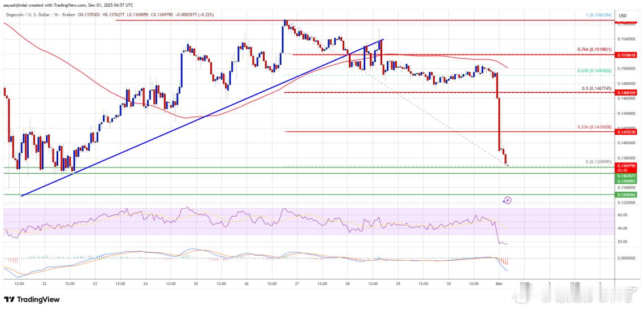
Task: Click the Dogecoin / U. S. Dollar symbol title
Action: [28, 14]
